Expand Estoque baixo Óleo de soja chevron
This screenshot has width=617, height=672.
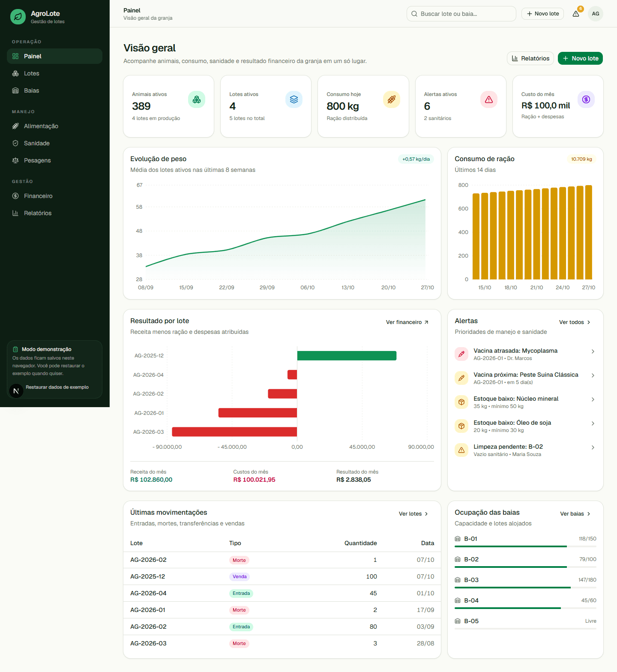tap(593, 423)
